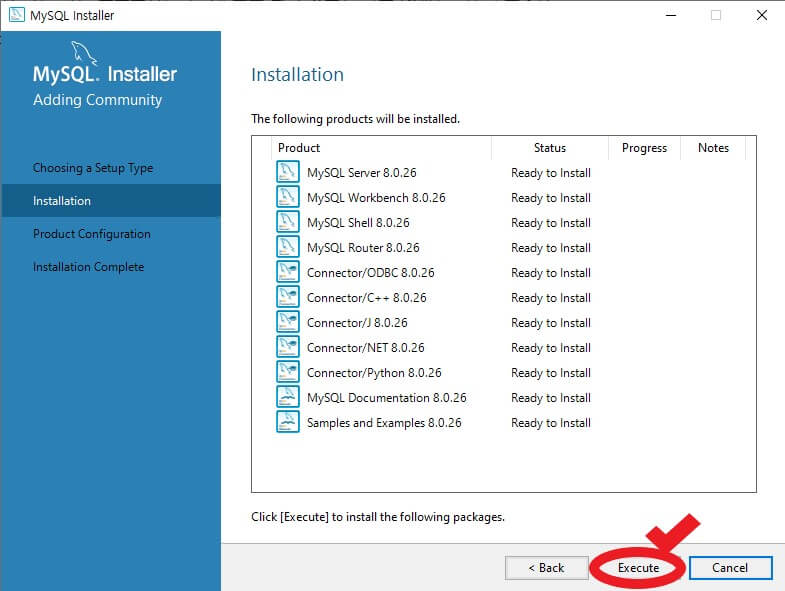The width and height of the screenshot is (785, 591).
Task: Click the Connector/J 8.0.26 icon
Action: (288, 322)
